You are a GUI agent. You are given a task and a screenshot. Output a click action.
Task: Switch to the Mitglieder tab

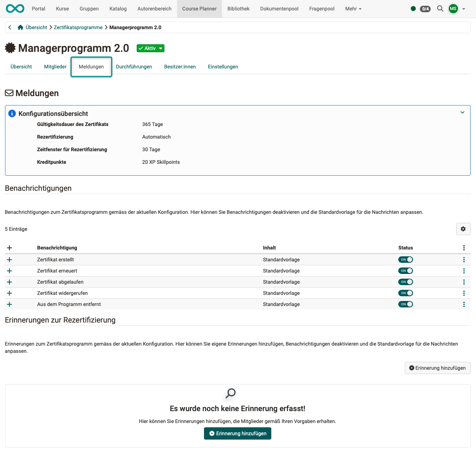click(x=55, y=67)
